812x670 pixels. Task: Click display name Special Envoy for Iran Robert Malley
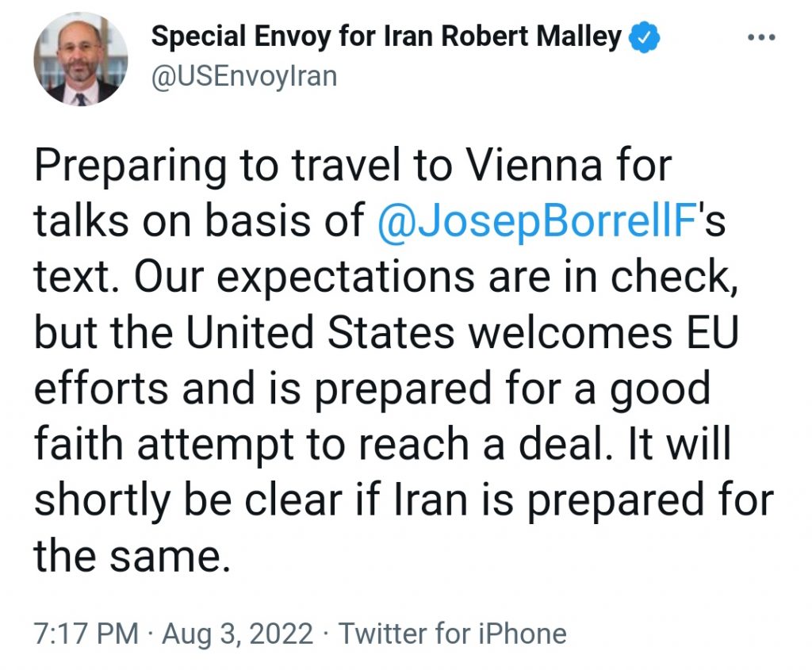(386, 36)
